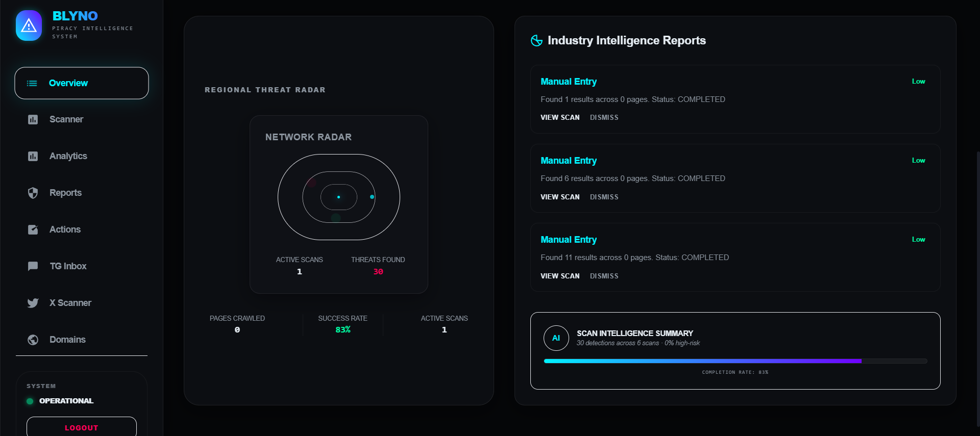Click the completion rate progress bar
The image size is (980, 436).
(736, 361)
